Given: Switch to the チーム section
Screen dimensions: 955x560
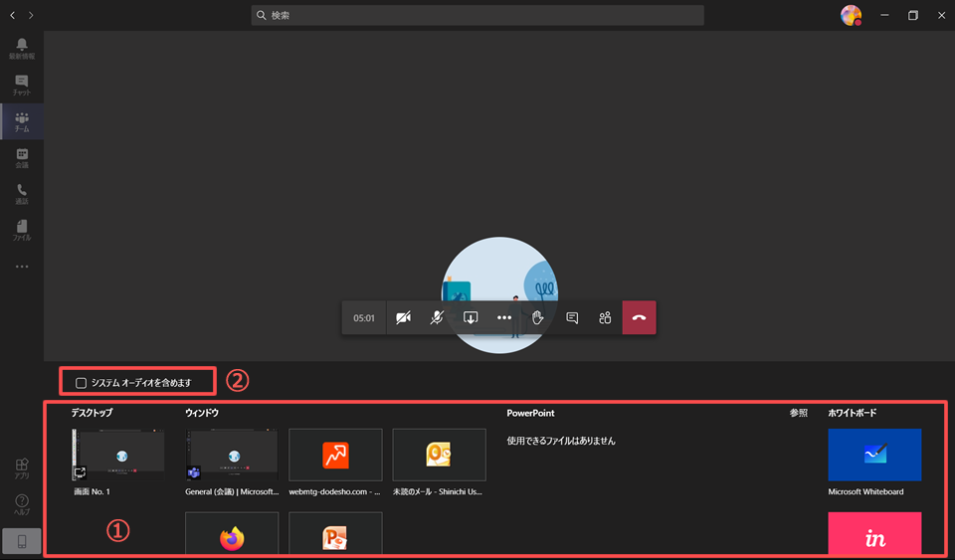Looking at the screenshot, I should point(22,121).
